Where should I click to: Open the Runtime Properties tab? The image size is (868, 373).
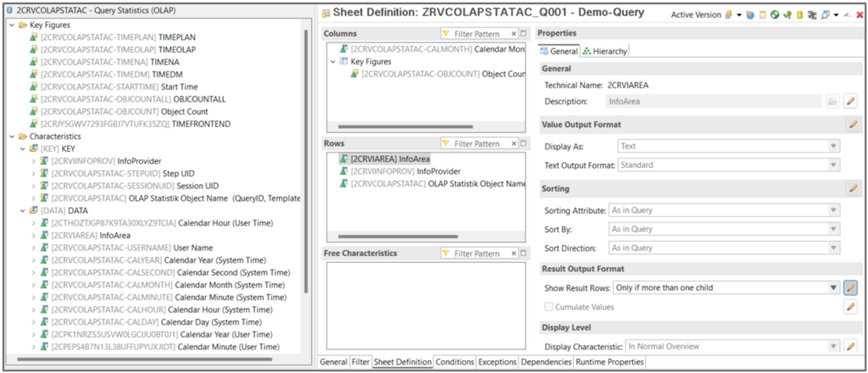tap(609, 363)
